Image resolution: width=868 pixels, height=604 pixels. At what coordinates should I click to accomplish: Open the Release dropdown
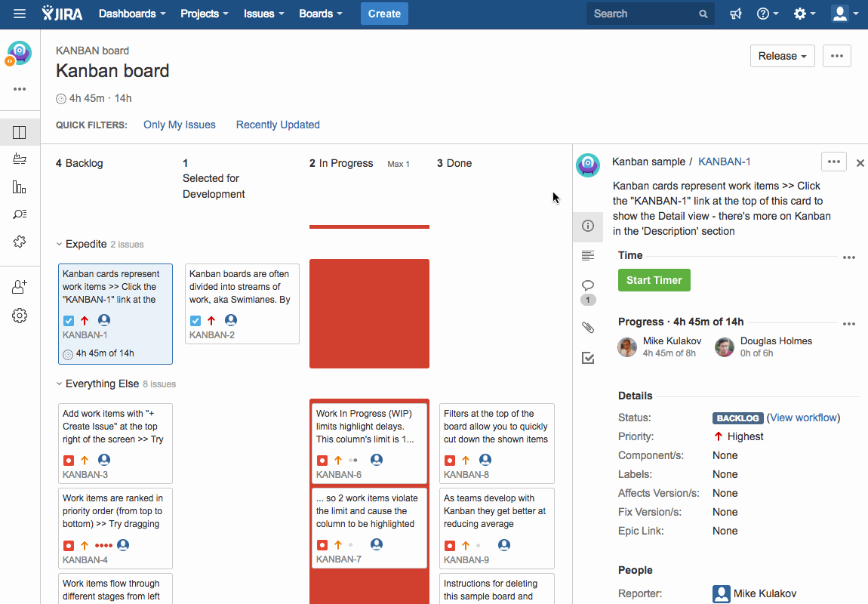782,56
